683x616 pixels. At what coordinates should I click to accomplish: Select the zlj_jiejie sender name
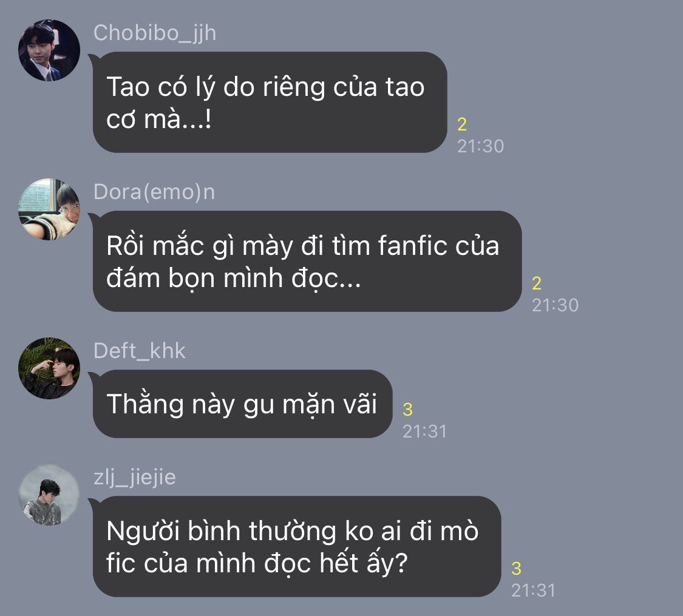(135, 478)
